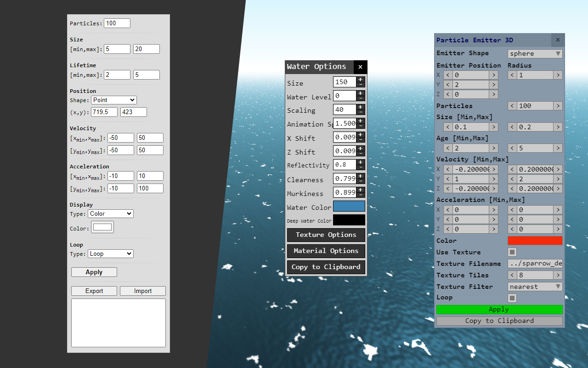Increase Reflectivity with its plus button
This screenshot has height=368, width=588.
coord(361,162)
